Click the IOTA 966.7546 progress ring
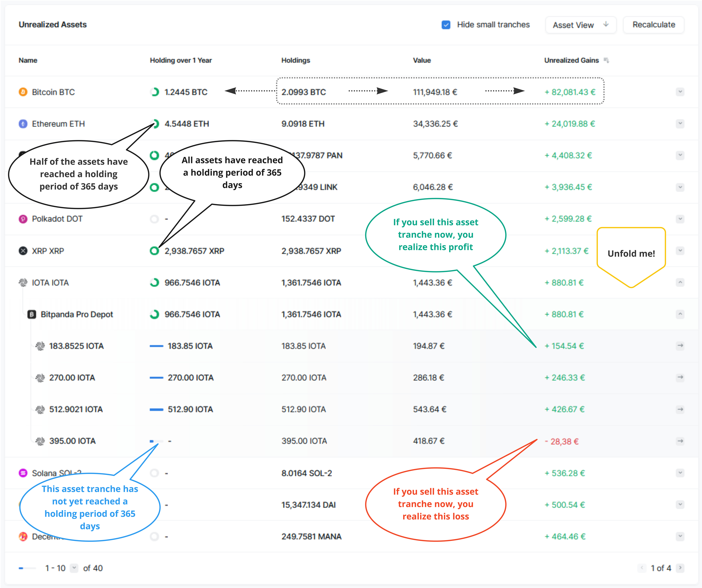Viewport: 702px width, 588px height. (x=154, y=283)
